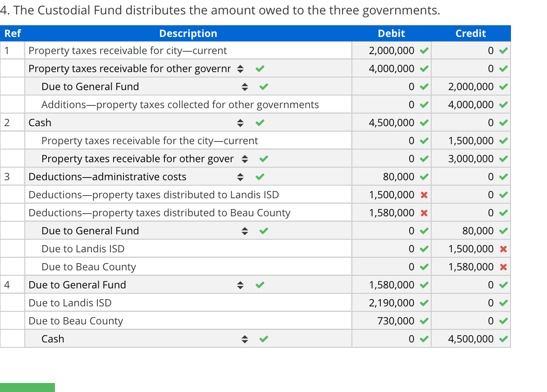
Task: Click the Debit column header
Action: tap(391, 33)
